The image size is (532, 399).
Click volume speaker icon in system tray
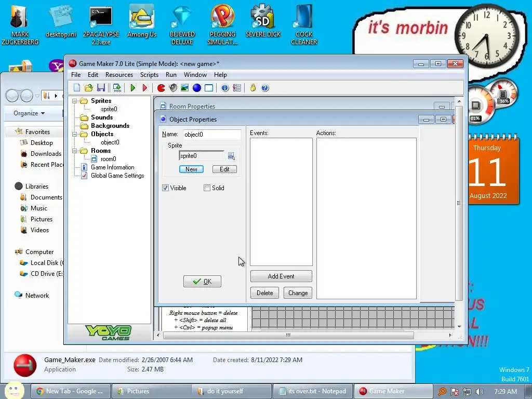point(480,392)
